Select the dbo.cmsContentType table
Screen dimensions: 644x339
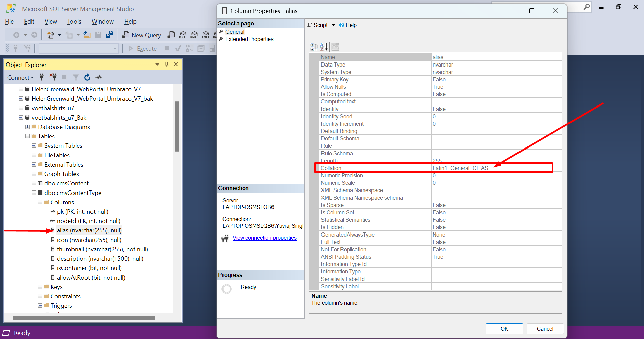coord(73,193)
